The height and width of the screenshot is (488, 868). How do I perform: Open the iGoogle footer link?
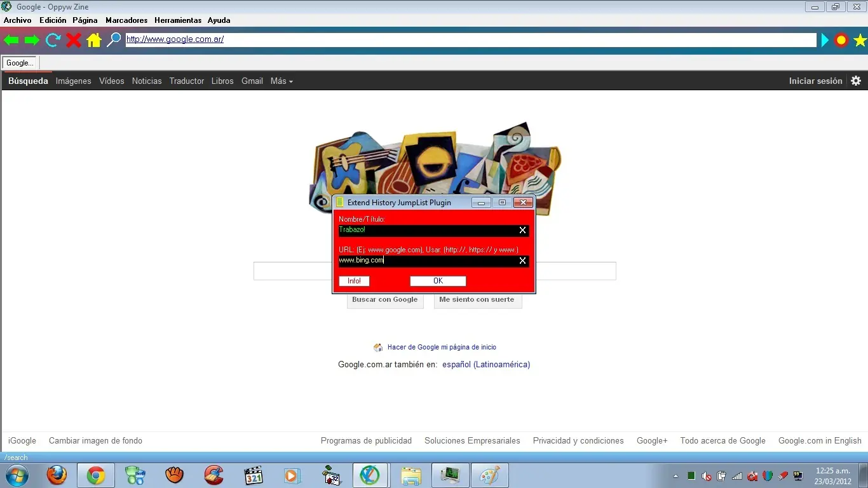(22, 441)
